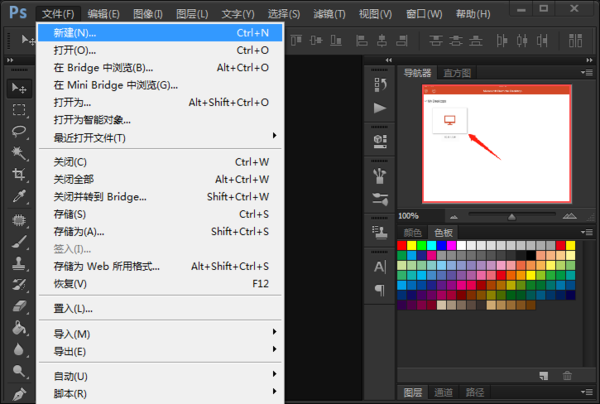Select the Dodge tool
Image resolution: width=600 pixels, height=404 pixels.
pos(19,371)
